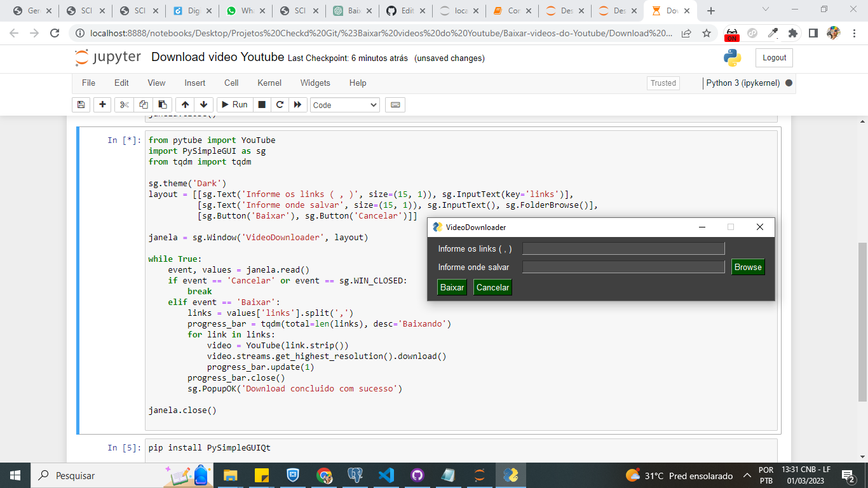Open the command palette keyboard icon
868x488 pixels.
(395, 104)
